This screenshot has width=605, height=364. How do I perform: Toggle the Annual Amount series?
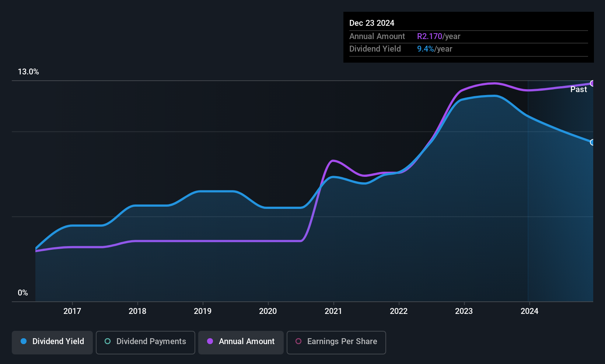click(241, 343)
